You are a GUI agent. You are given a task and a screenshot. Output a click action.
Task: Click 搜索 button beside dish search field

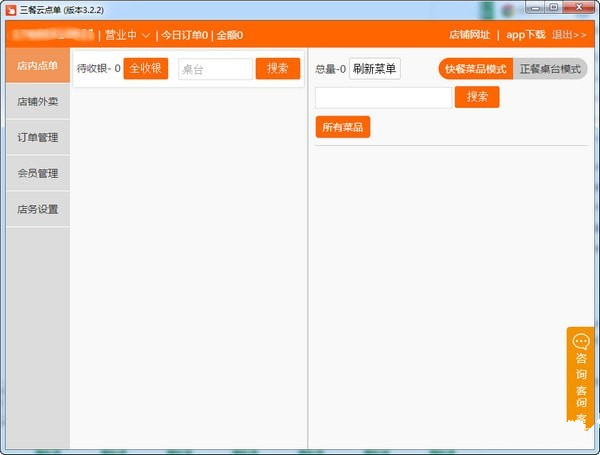(x=477, y=97)
